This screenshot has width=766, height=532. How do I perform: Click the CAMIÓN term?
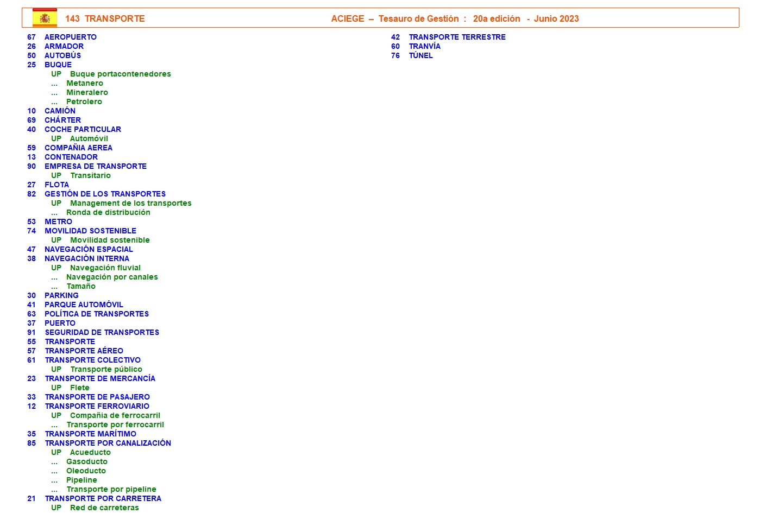(x=60, y=111)
